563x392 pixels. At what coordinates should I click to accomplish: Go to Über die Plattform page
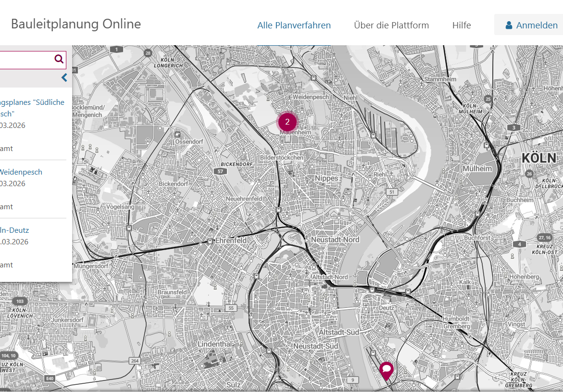(391, 25)
